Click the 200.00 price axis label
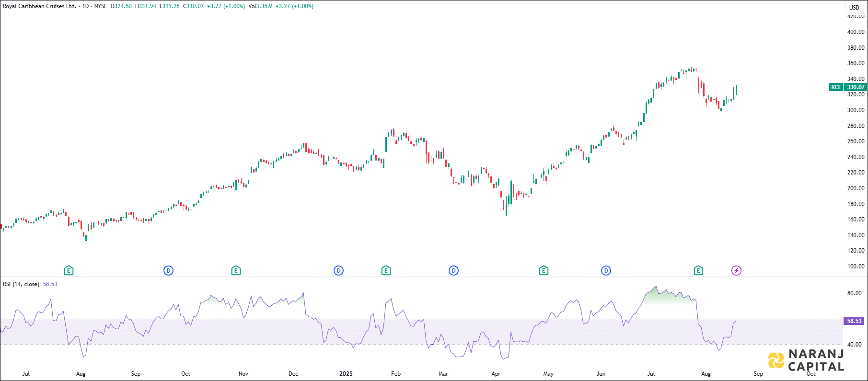Image resolution: width=868 pixels, height=381 pixels. click(x=856, y=188)
